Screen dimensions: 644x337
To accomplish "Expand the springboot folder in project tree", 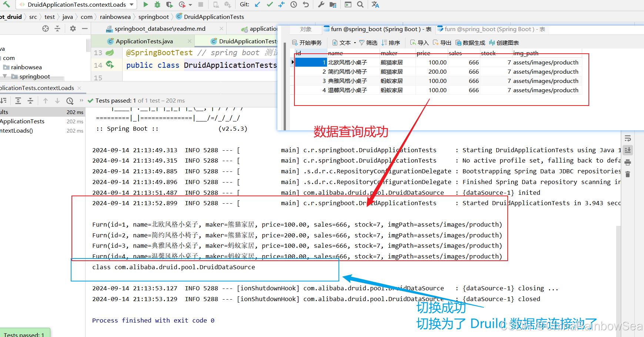I will [x=35, y=76].
